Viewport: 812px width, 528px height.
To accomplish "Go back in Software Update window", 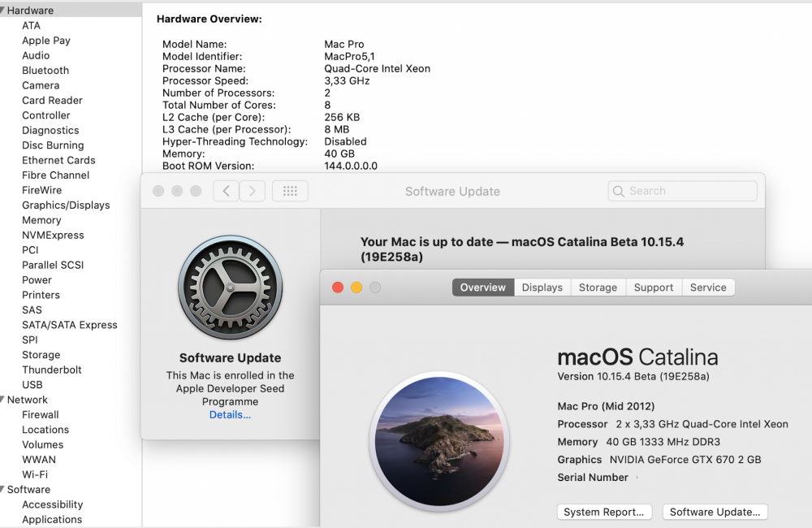I will pos(226,191).
